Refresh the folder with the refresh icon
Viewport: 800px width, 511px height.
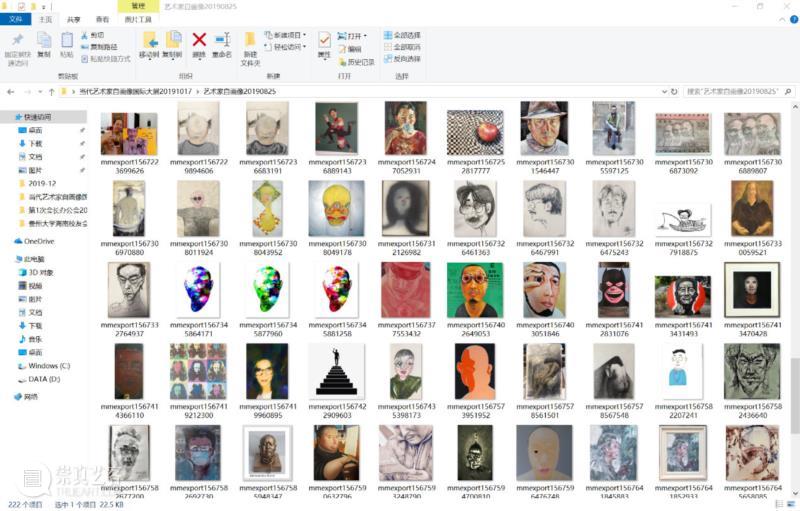pyautogui.click(x=674, y=92)
